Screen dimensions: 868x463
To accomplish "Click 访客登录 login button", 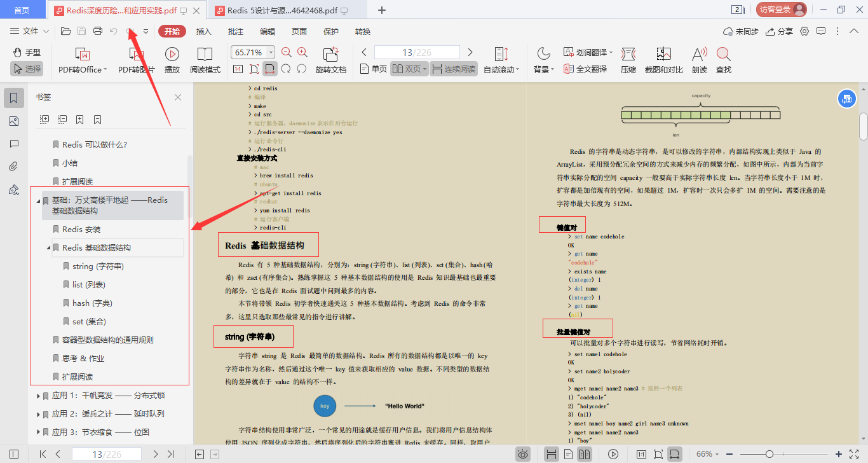I will click(782, 10).
